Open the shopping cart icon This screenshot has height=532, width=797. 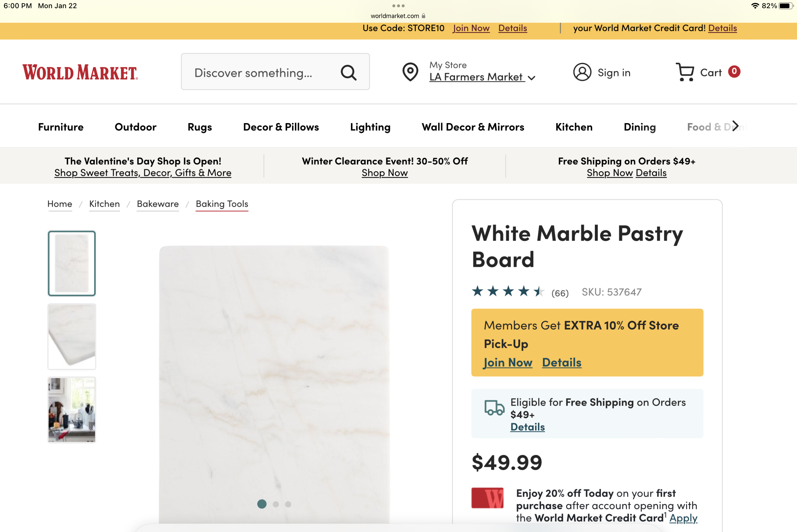click(x=685, y=72)
